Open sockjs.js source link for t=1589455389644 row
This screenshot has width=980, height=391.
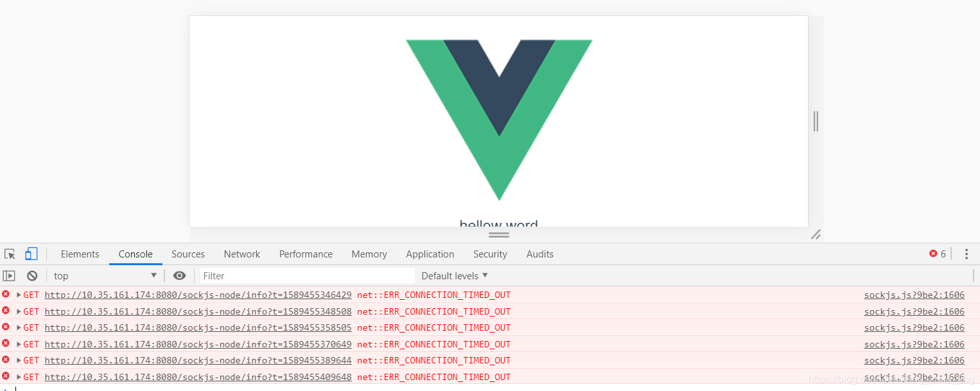point(914,360)
